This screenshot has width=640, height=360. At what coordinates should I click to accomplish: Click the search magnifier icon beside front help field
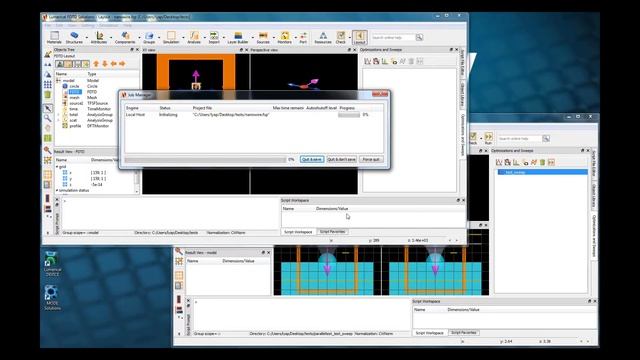click(419, 38)
